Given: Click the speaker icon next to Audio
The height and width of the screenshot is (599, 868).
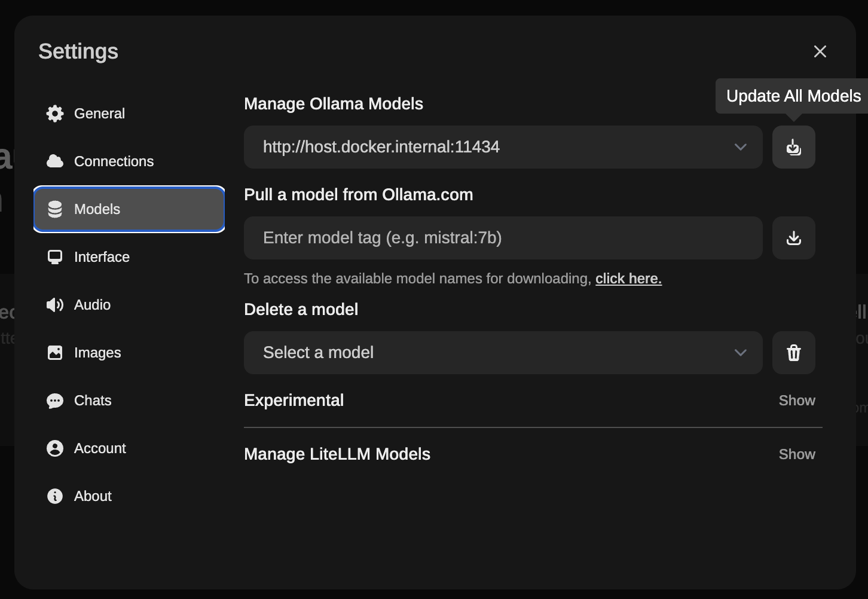Looking at the screenshot, I should click(x=54, y=304).
